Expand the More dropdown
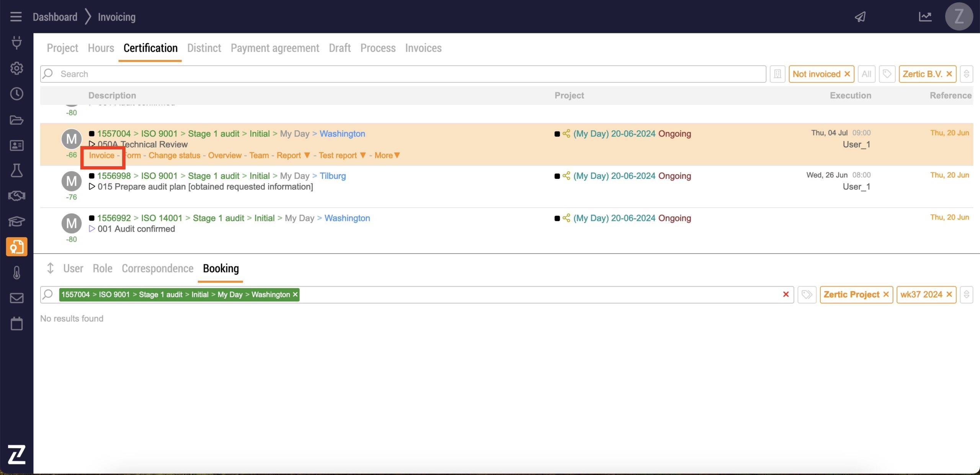The image size is (980, 475). [x=387, y=156]
